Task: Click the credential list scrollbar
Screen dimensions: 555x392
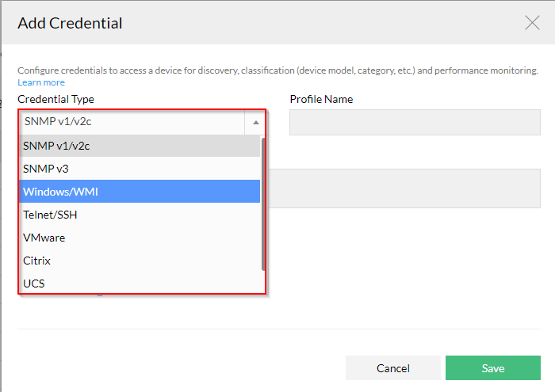Action: tap(263, 204)
